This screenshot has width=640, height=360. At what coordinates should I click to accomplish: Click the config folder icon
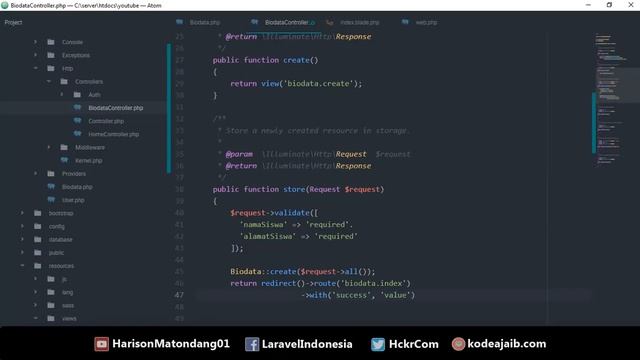[38, 226]
